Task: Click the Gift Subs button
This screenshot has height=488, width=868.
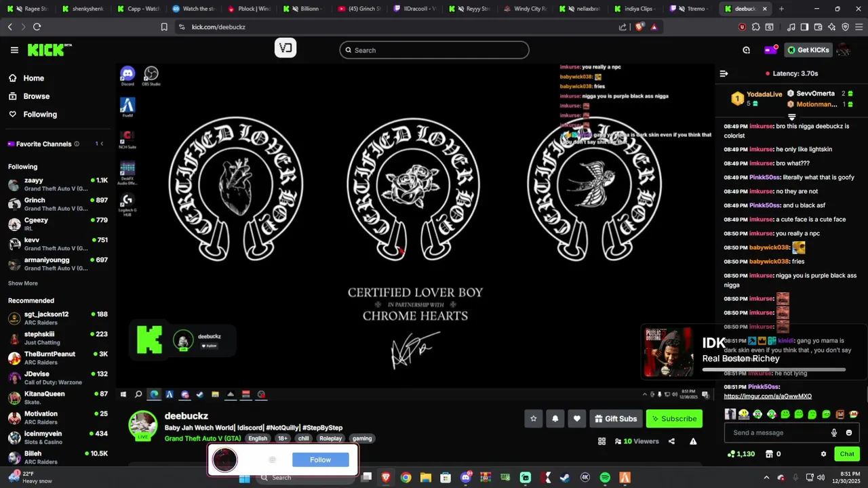Action: coord(616,419)
